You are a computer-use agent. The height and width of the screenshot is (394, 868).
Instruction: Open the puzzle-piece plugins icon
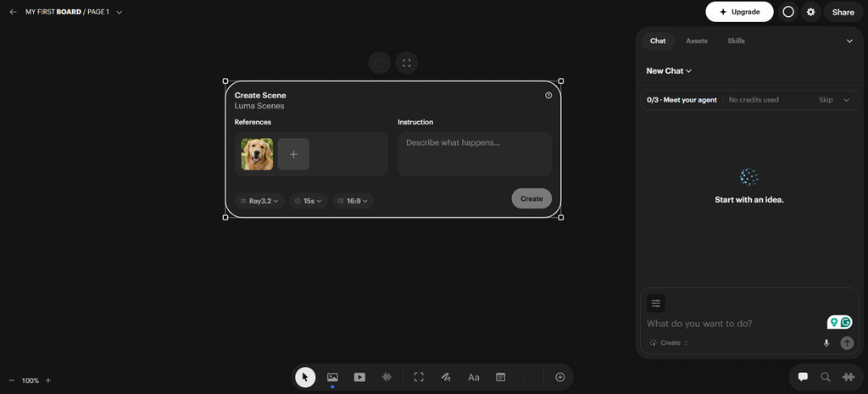coord(848,377)
